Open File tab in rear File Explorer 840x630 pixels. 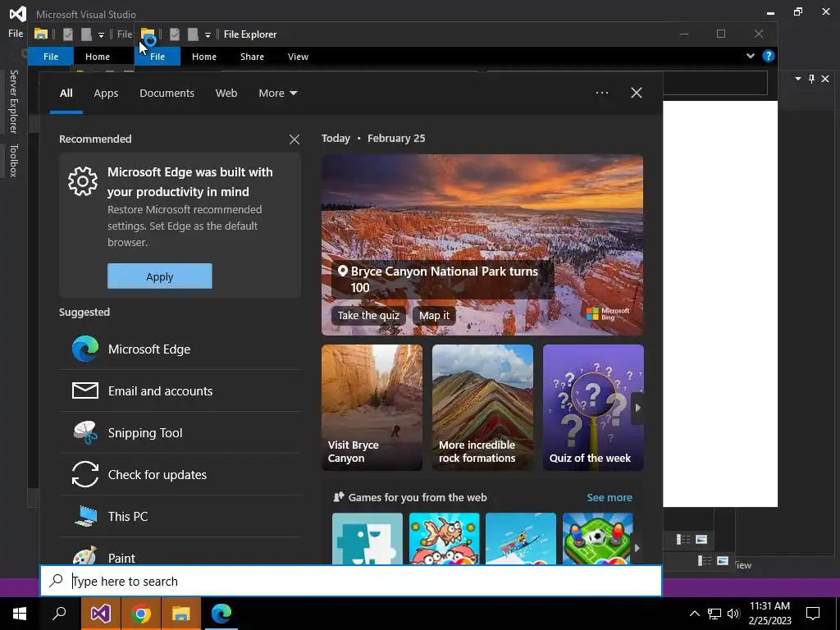(x=51, y=57)
